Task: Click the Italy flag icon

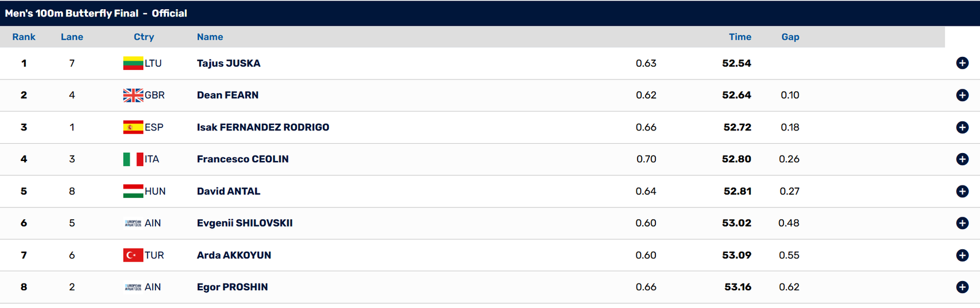Action: point(133,159)
